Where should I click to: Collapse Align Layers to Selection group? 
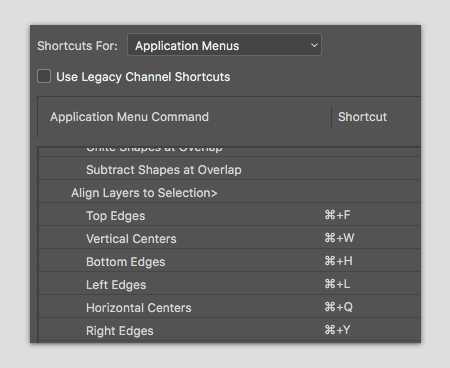[x=144, y=193]
